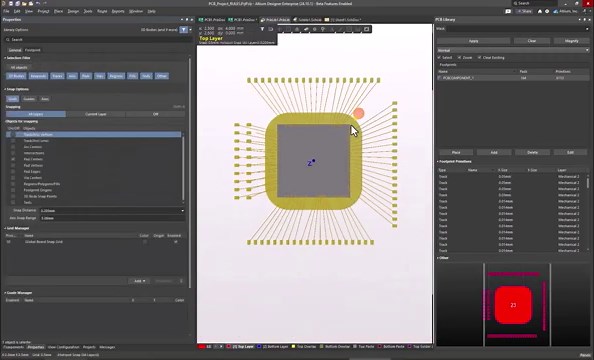This screenshot has width=594, height=360.
Task: Collapse the Grid Manager section
Action: click(x=5, y=228)
